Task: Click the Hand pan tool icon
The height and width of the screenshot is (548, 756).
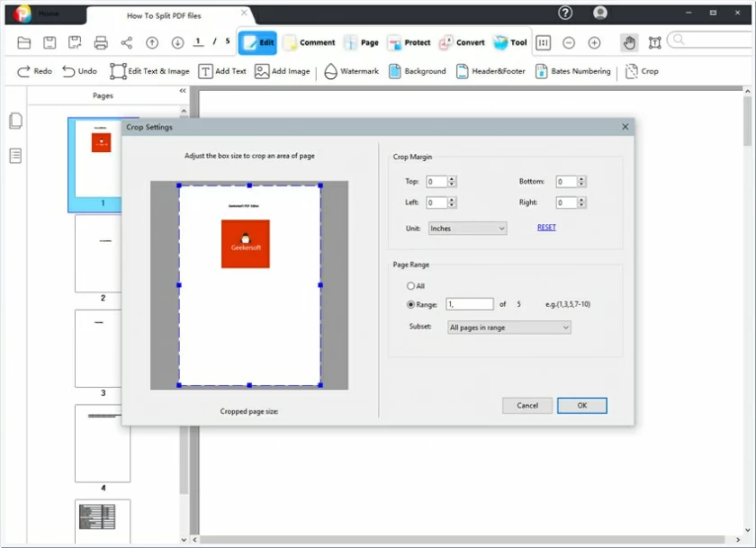Action: 627,41
